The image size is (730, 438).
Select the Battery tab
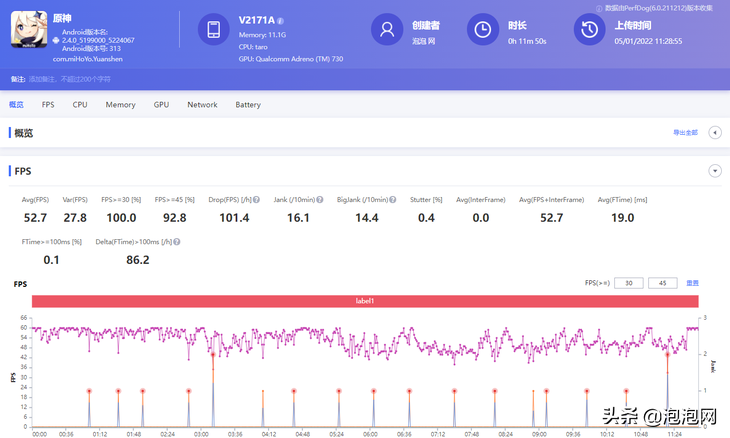click(248, 105)
